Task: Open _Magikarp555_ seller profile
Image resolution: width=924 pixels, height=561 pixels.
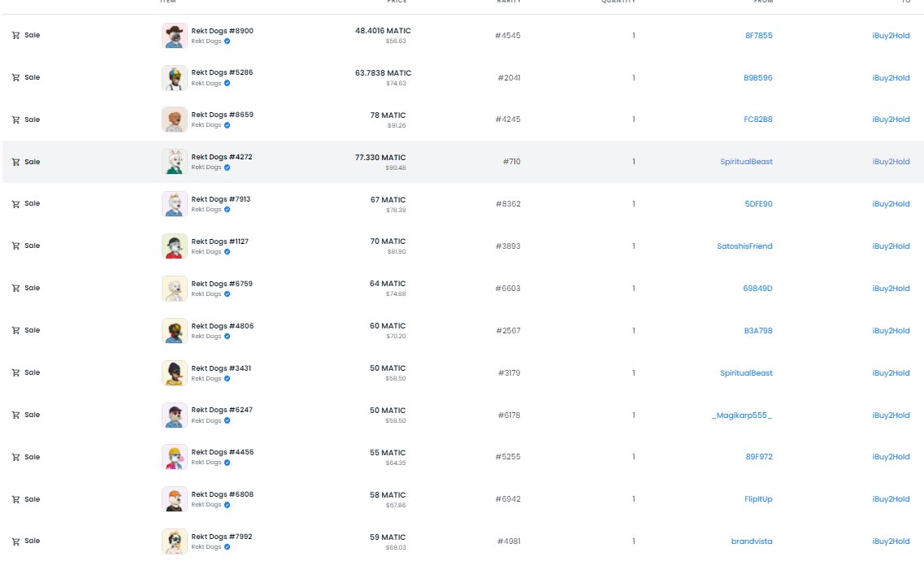Action: [x=742, y=415]
